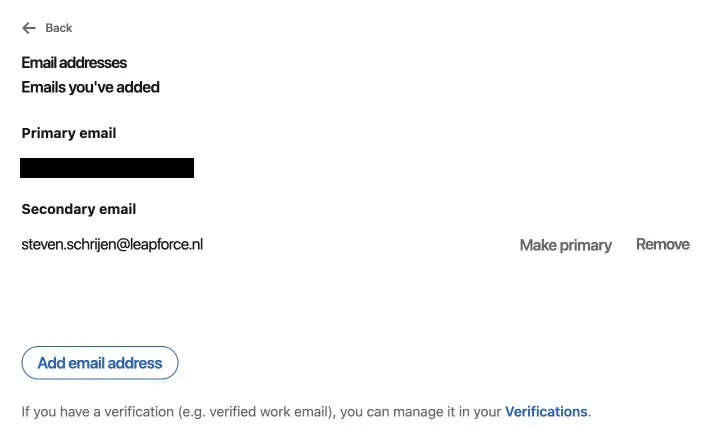Remove the secondary email address
Screen dimensions: 714x433
point(662,244)
